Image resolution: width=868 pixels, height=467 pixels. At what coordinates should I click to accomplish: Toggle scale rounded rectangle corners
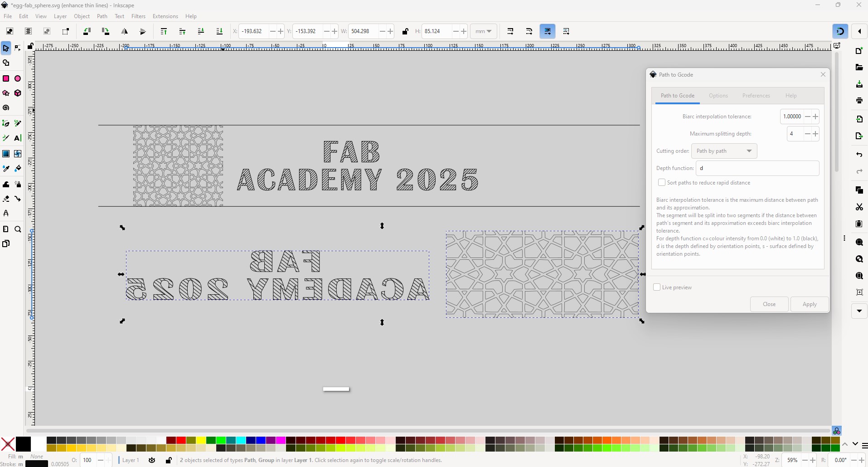[529, 31]
